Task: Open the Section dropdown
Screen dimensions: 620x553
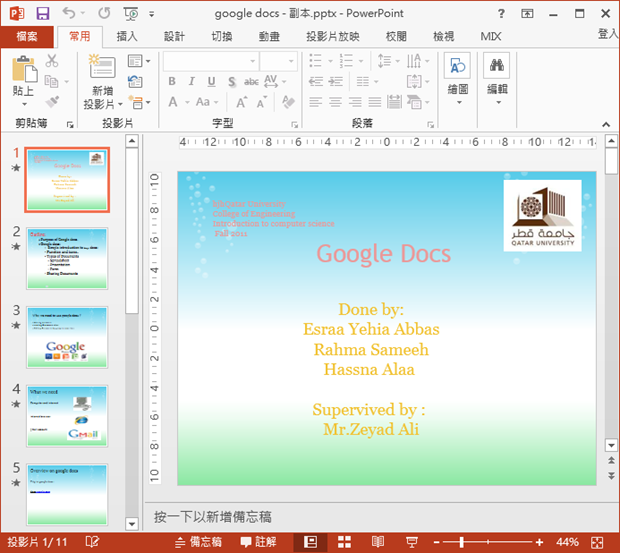Action: click(139, 102)
